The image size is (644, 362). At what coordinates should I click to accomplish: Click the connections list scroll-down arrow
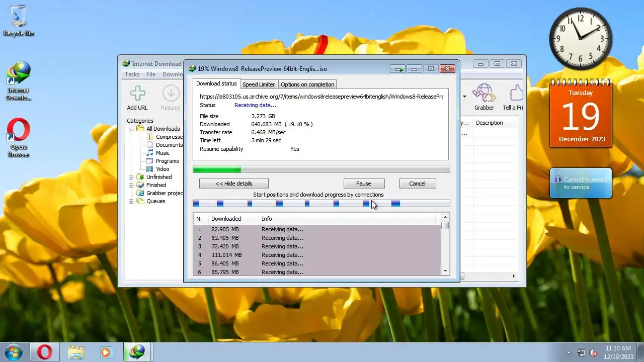445,271
